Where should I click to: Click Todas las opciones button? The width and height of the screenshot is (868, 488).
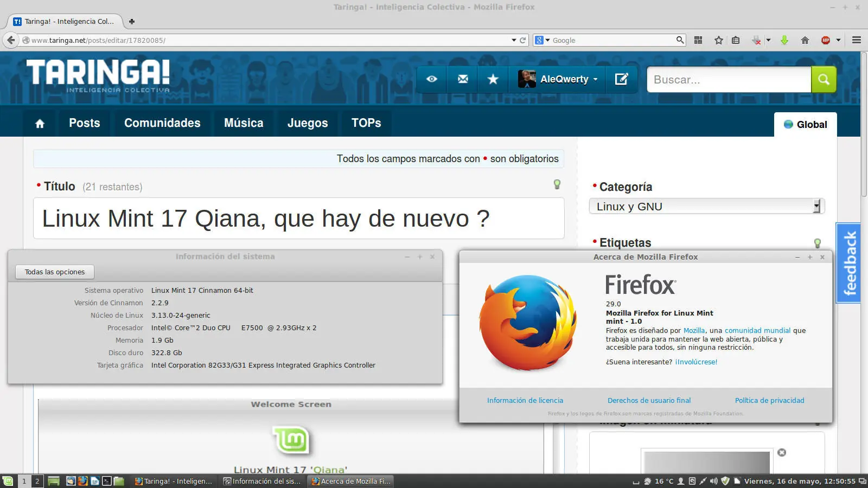[x=55, y=272]
